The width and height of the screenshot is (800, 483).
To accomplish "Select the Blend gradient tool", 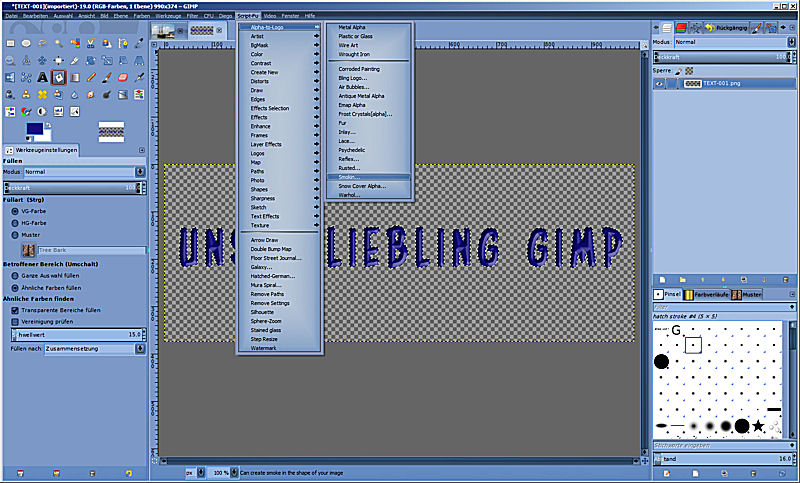I will pos(74,78).
